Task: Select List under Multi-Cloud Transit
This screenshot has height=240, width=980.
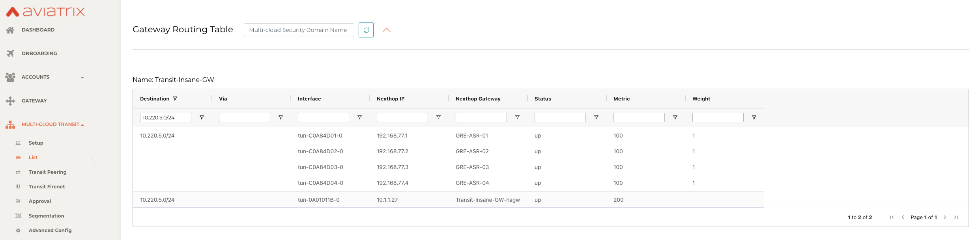Action: 33,158
